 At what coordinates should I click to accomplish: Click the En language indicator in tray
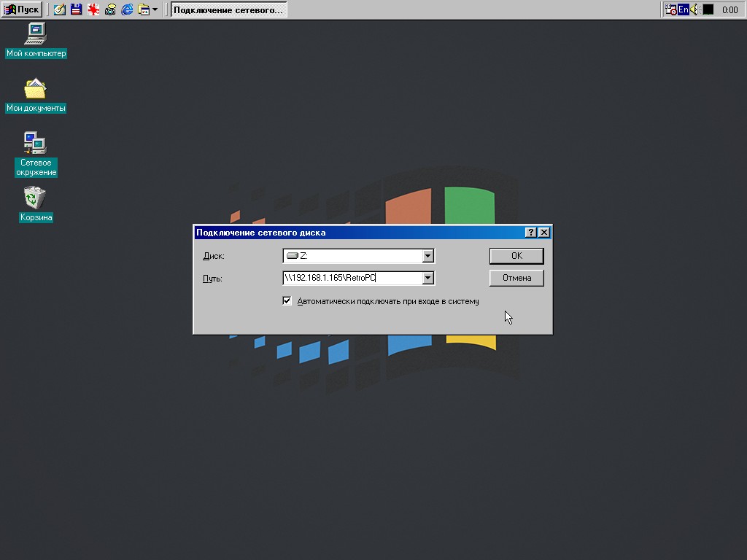tap(684, 9)
